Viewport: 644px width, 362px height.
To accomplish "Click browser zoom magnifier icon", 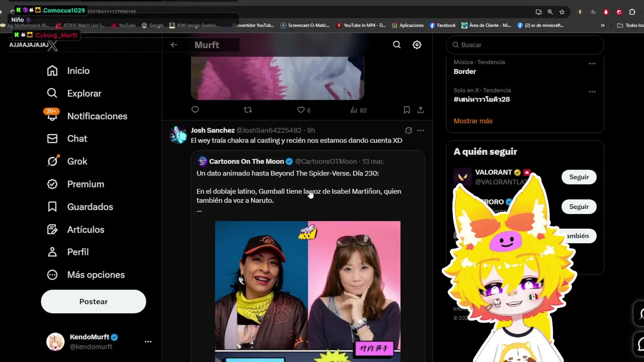I will 550,12.
